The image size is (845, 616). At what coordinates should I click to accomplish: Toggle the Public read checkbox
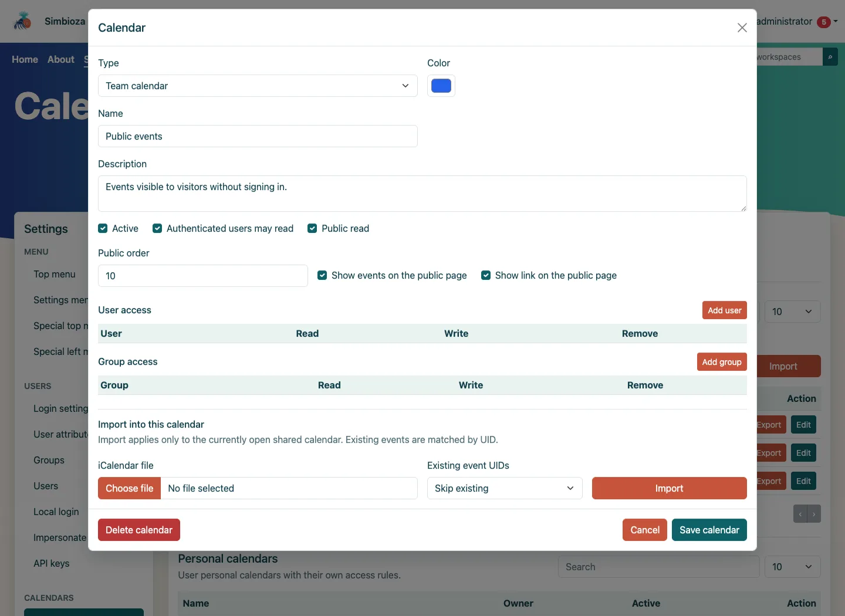click(312, 228)
